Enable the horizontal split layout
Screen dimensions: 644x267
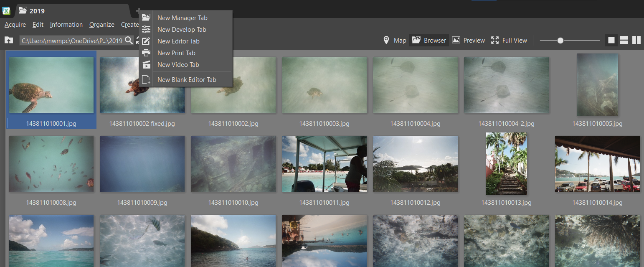(624, 40)
